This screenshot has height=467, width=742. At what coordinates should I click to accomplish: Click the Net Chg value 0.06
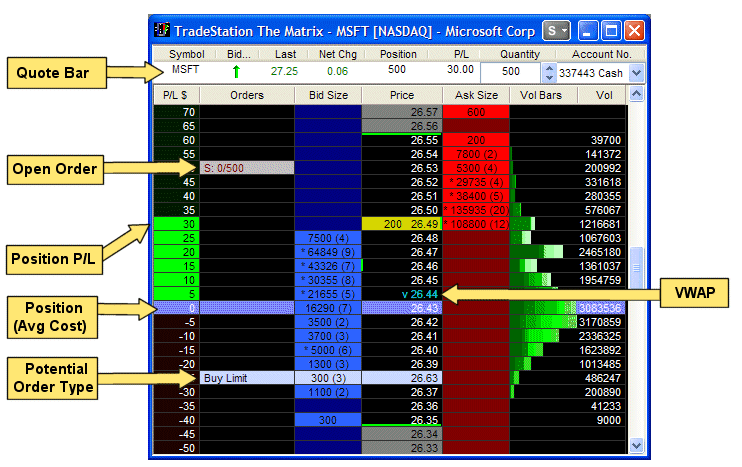pos(337,71)
